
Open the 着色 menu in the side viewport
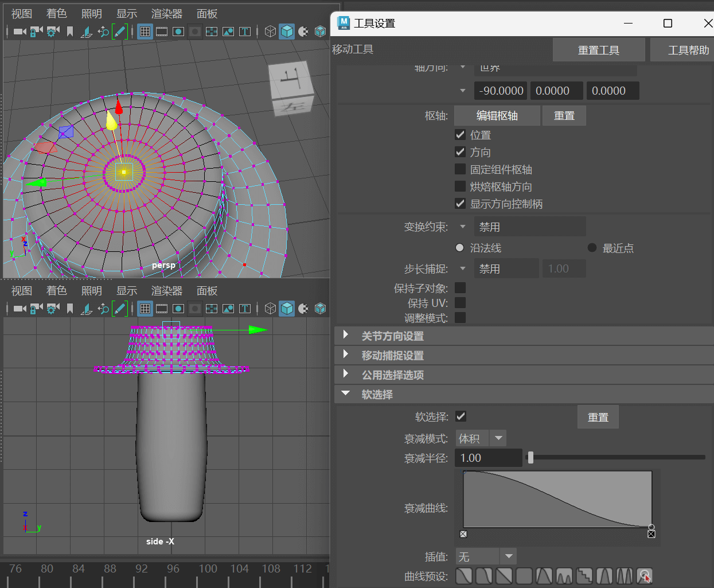[56, 291]
